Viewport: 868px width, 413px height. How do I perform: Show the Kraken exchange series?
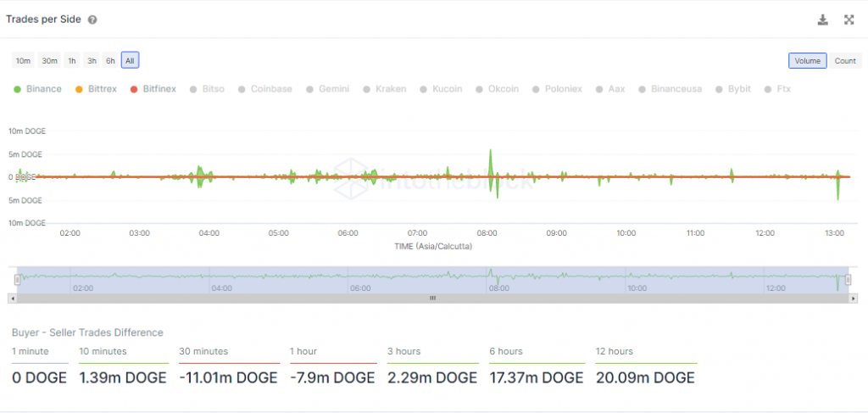coord(384,89)
